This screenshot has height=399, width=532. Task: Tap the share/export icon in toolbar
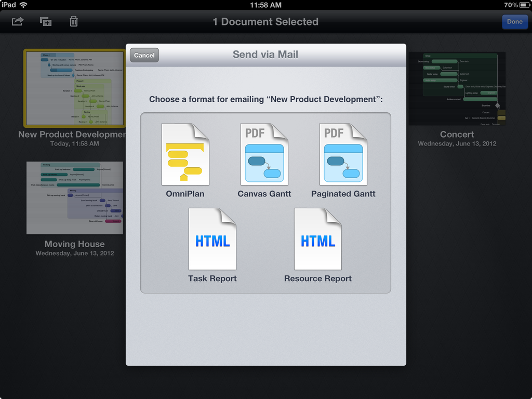(18, 21)
